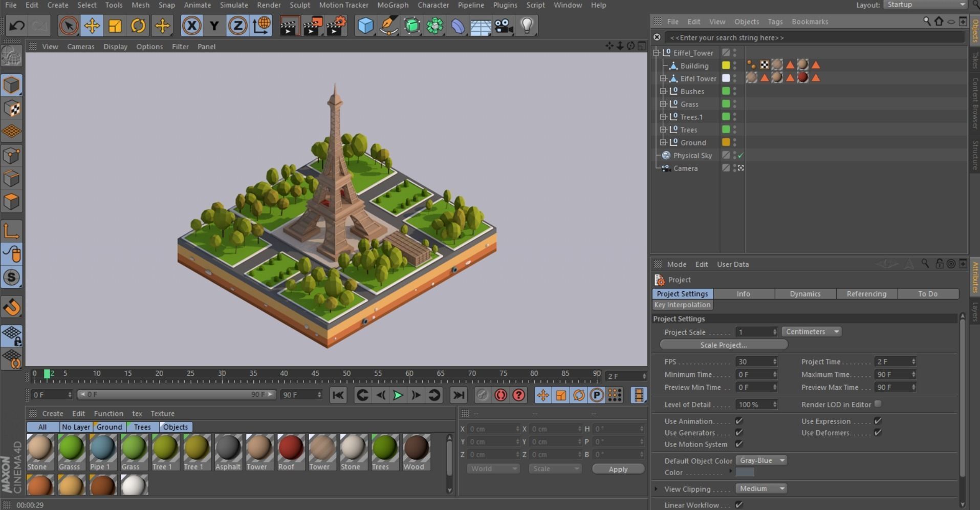
Task: Enable Render LOD in Editor checkbox
Action: (878, 403)
